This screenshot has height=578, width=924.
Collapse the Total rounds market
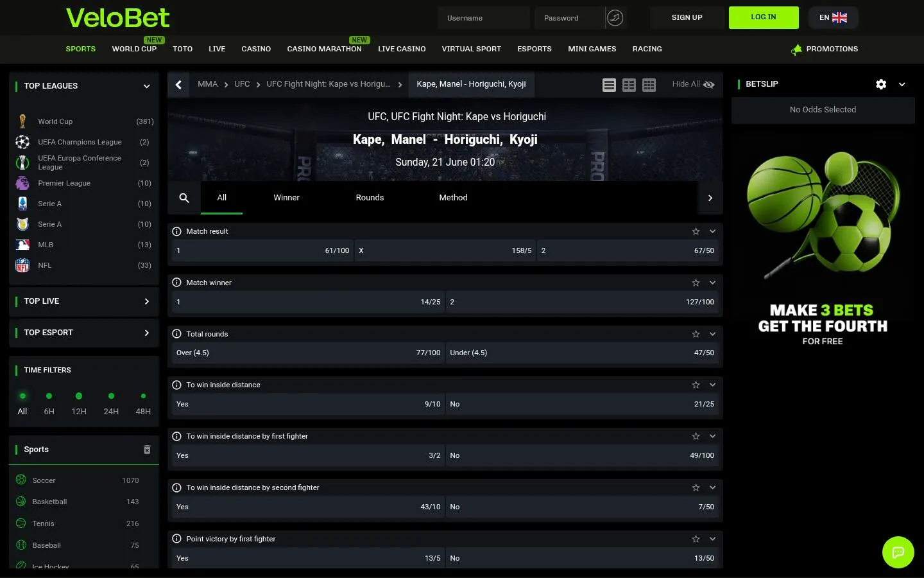tap(712, 334)
